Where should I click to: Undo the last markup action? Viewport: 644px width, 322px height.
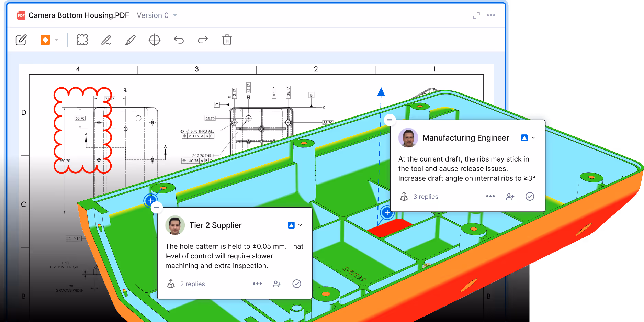click(x=179, y=40)
